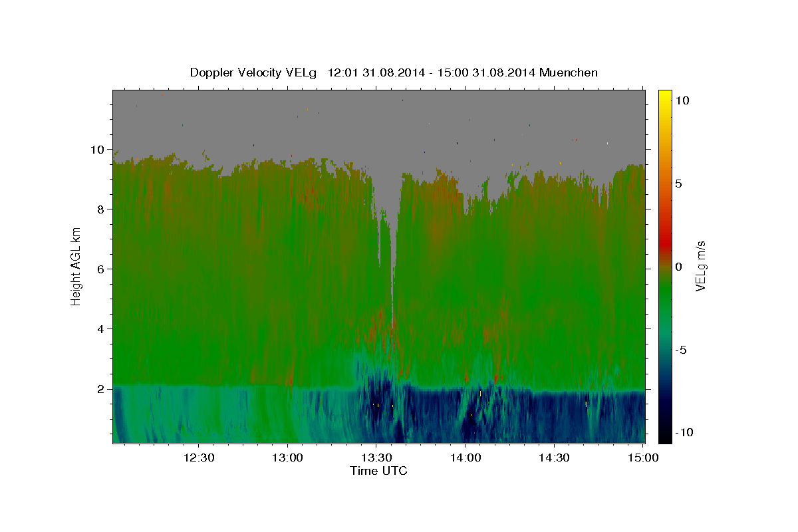Viewport: 798px width, 532px height.
Task: Select the '12:30' time axis label
Action: pos(198,458)
